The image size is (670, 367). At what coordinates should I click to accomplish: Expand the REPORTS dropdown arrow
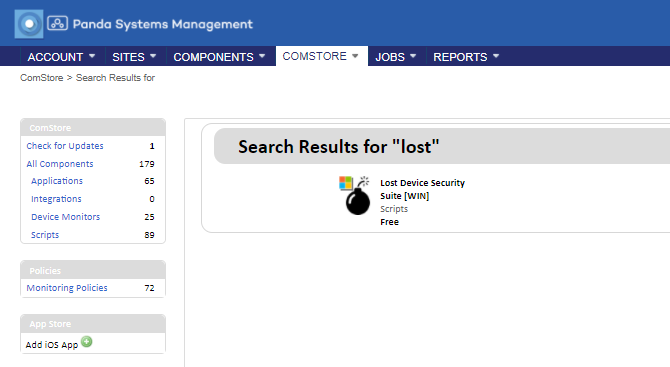tap(496, 56)
